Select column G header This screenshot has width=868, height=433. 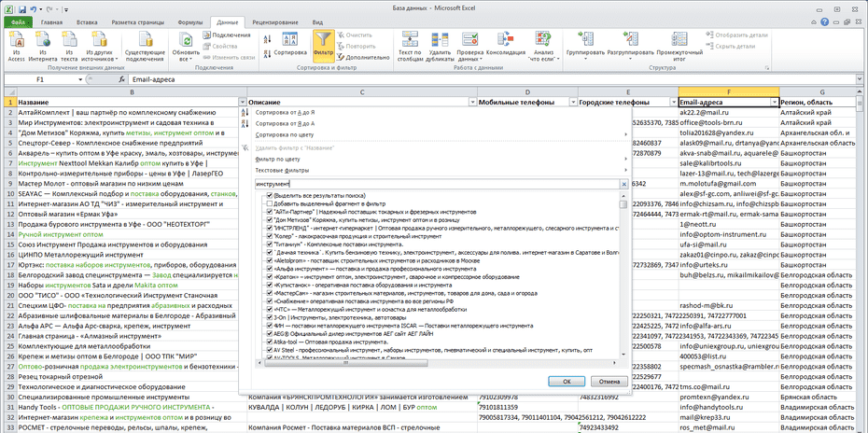822,91
